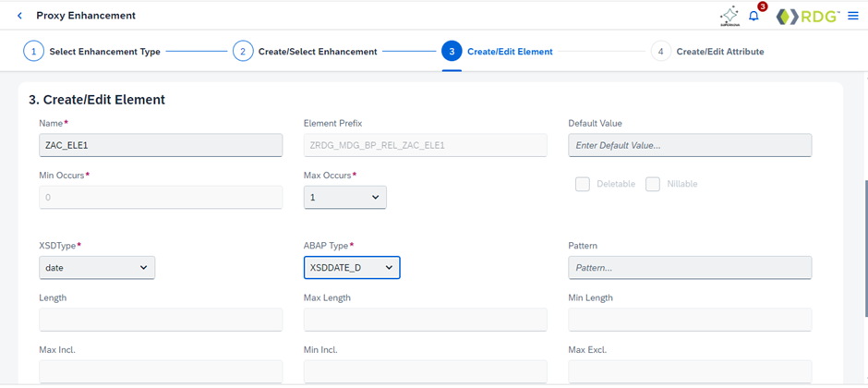Go to Create/Edit Attribute step

click(720, 52)
